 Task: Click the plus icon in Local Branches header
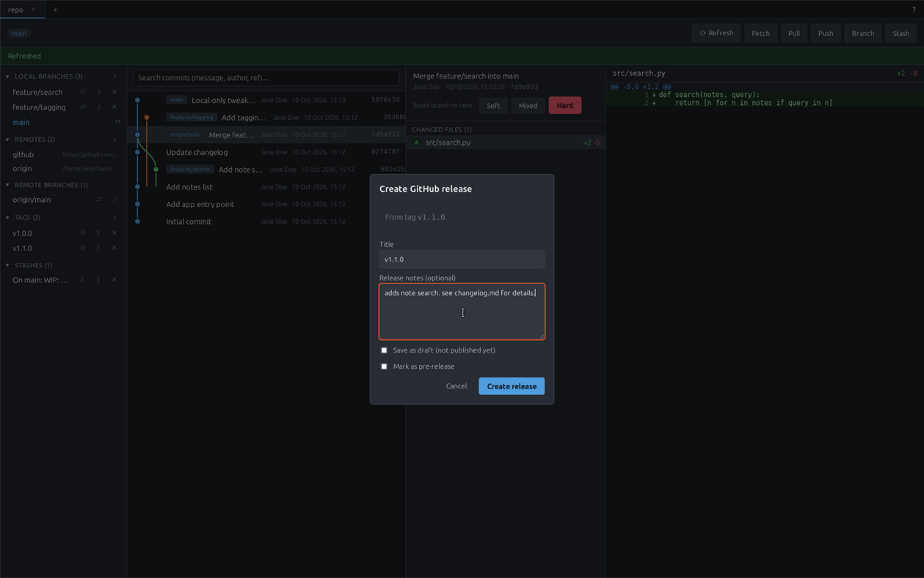pyautogui.click(x=115, y=76)
